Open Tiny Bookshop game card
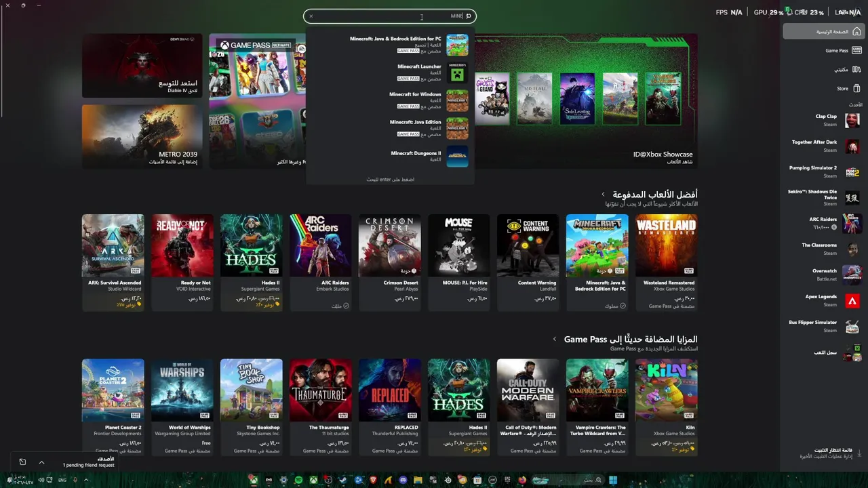868x488 pixels. (x=251, y=407)
